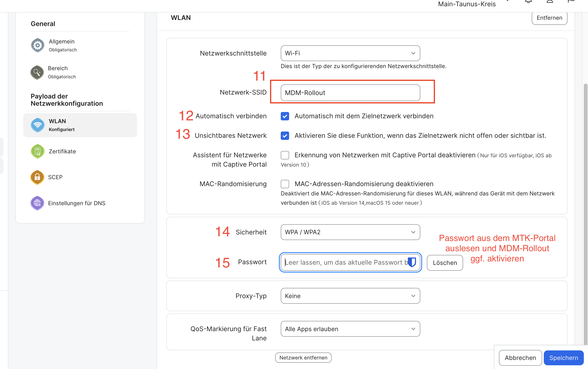Check Captive Portal Erkennung deaktivieren
The height and width of the screenshot is (369, 588).
coord(285,155)
